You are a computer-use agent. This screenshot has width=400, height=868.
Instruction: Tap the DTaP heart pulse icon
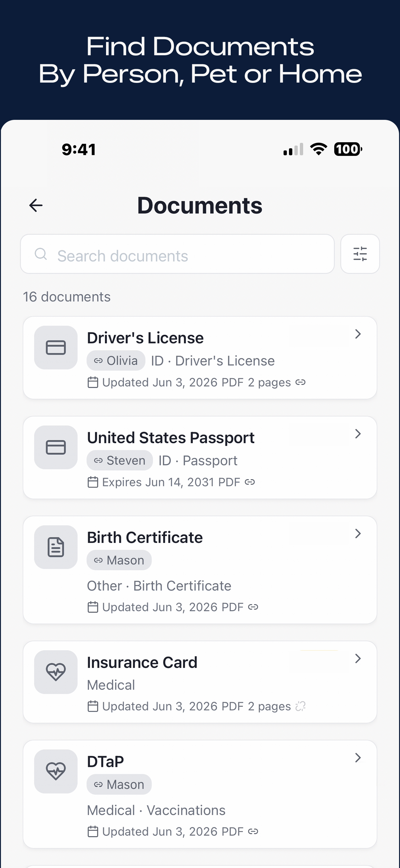[56, 771]
